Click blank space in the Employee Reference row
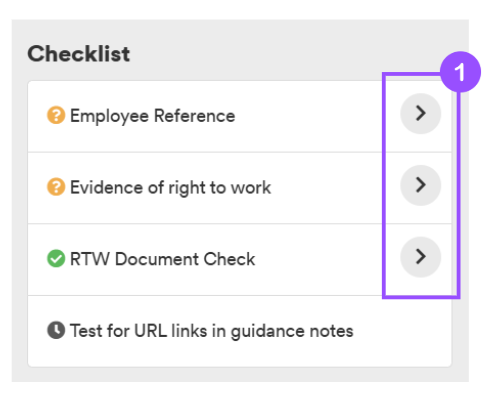This screenshot has height=395, width=488. (x=310, y=116)
